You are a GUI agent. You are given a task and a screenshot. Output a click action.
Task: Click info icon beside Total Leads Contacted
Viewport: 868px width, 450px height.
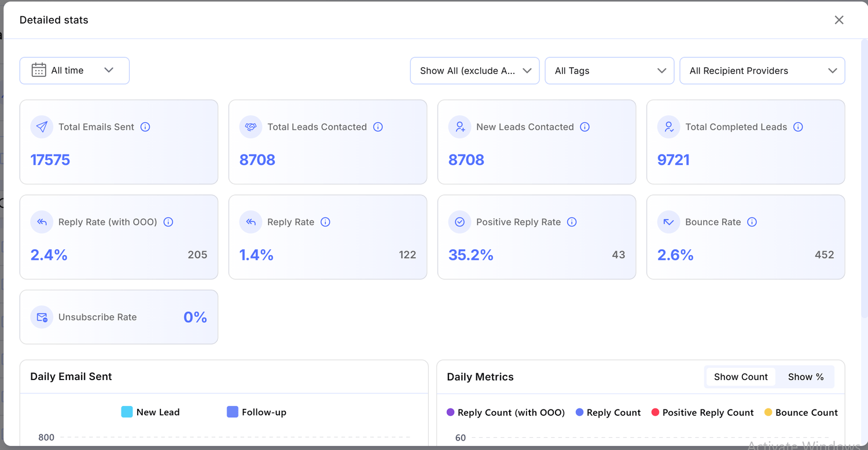coord(378,127)
